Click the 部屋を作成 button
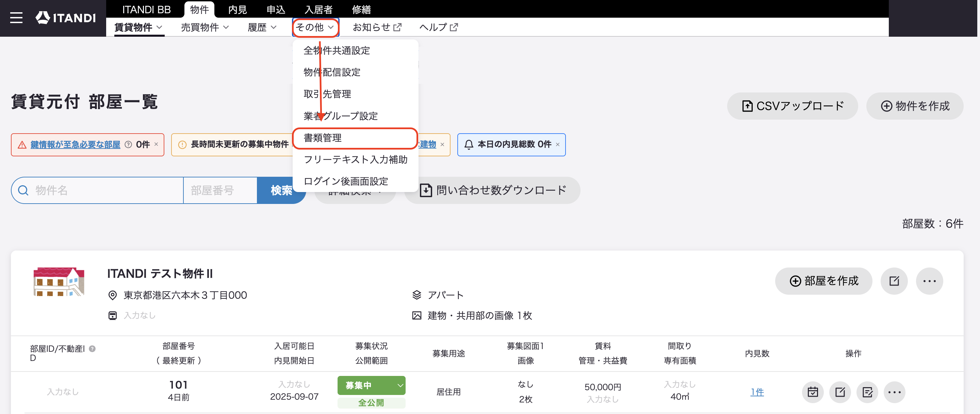This screenshot has width=980, height=414. [823, 281]
